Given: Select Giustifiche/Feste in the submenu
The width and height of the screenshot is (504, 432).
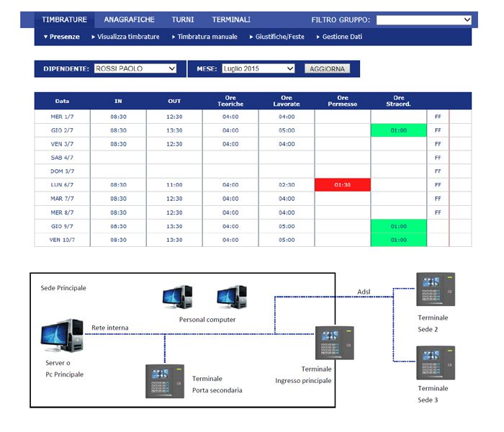Looking at the screenshot, I should (277, 37).
